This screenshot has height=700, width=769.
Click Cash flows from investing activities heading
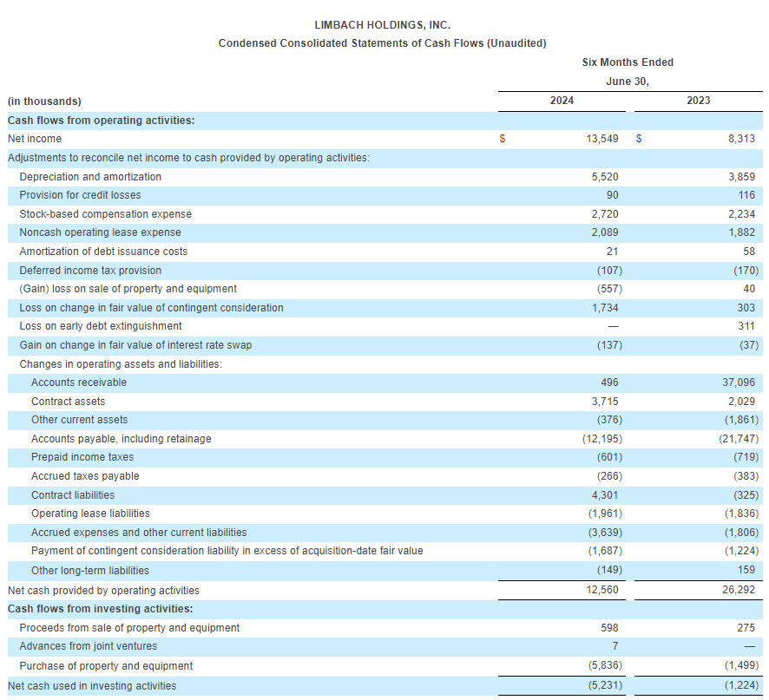[x=100, y=609]
